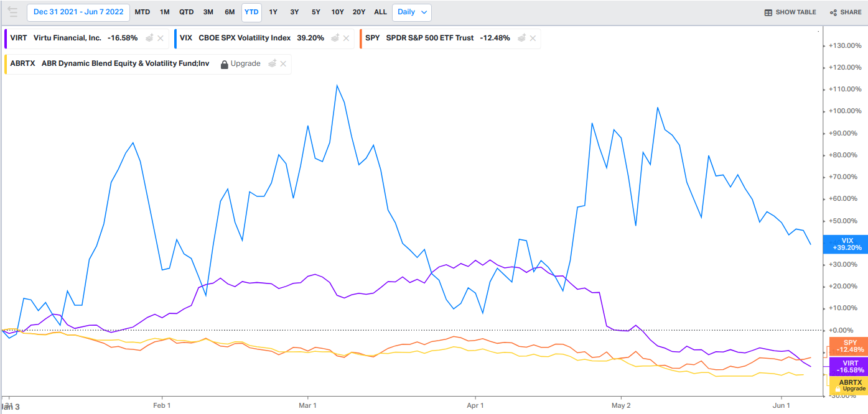Click the active YTD range button

coord(251,12)
